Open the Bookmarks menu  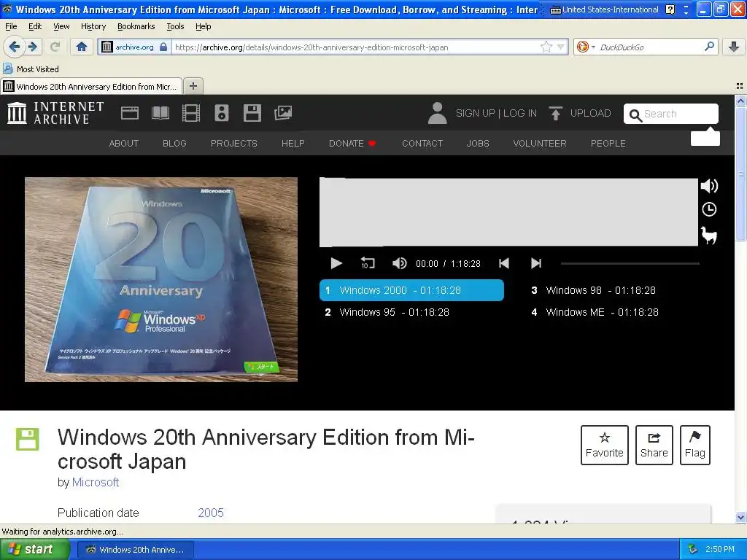click(x=136, y=26)
